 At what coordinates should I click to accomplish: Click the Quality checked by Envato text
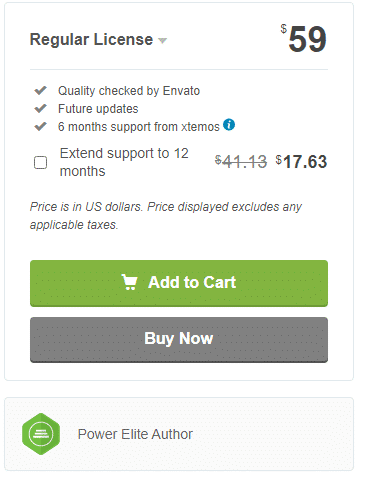(129, 91)
